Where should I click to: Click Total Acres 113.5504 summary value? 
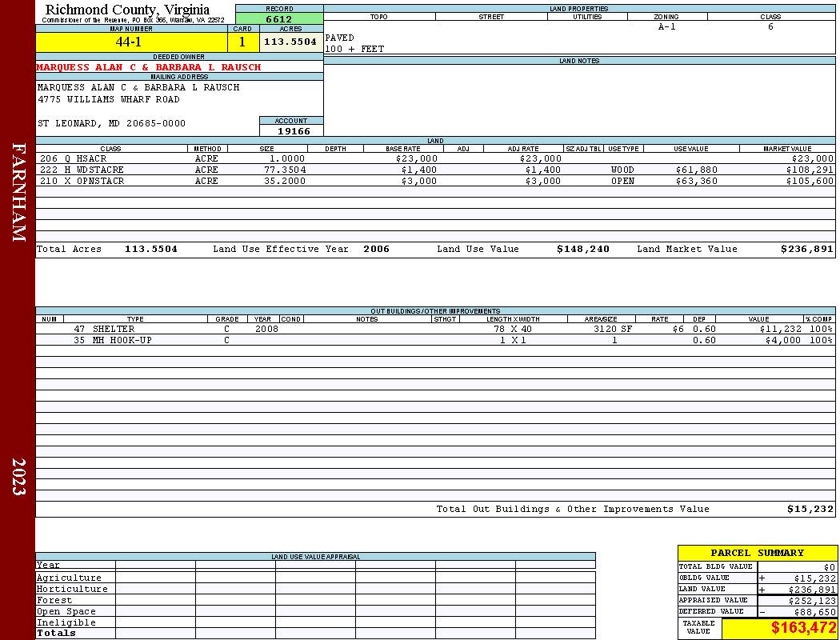[x=151, y=249]
